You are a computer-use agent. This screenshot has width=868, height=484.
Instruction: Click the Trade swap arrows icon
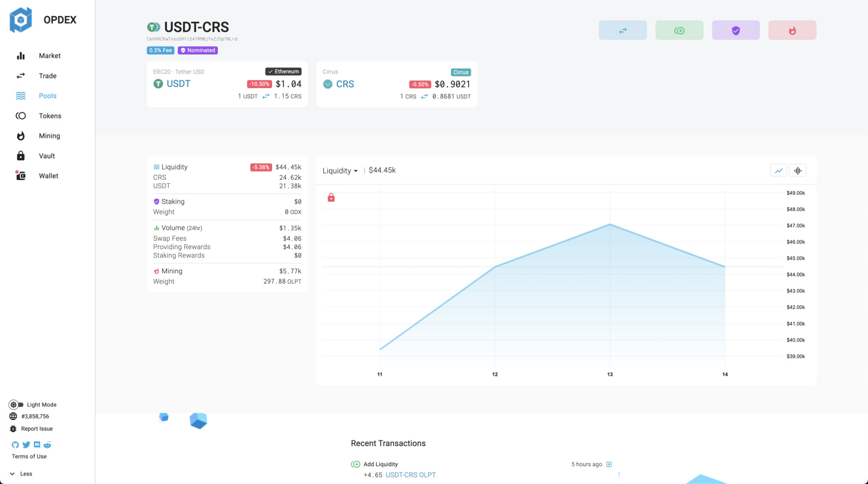pyautogui.click(x=20, y=76)
